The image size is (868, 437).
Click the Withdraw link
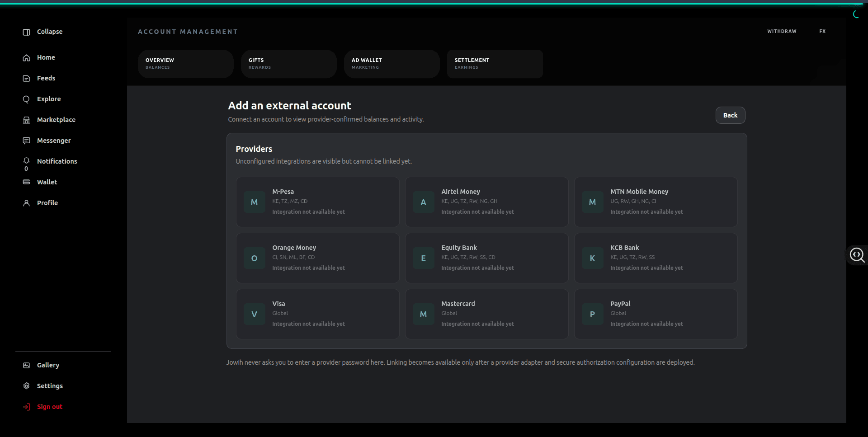(x=782, y=31)
